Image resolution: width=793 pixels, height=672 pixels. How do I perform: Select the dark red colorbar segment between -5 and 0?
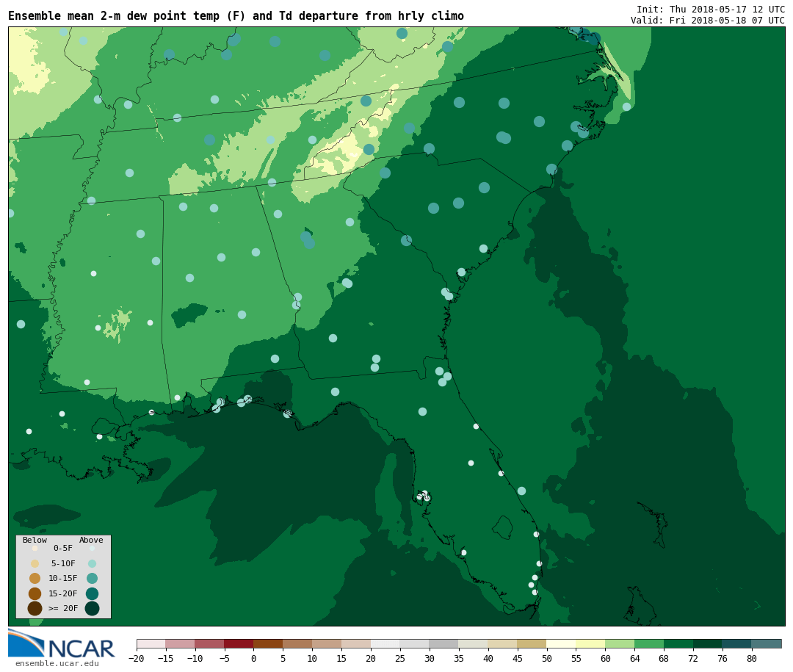pos(239,644)
